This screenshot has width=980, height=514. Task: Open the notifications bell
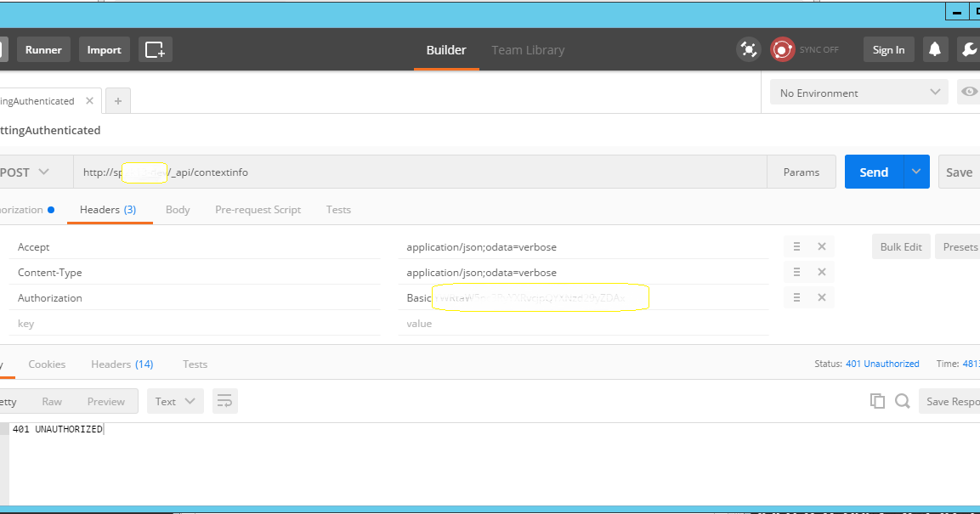pos(935,49)
